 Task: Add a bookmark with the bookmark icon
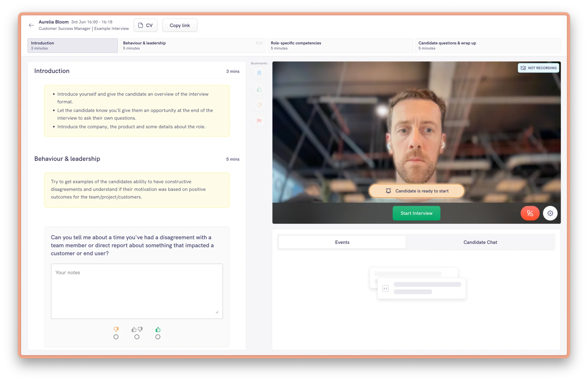pos(259,73)
